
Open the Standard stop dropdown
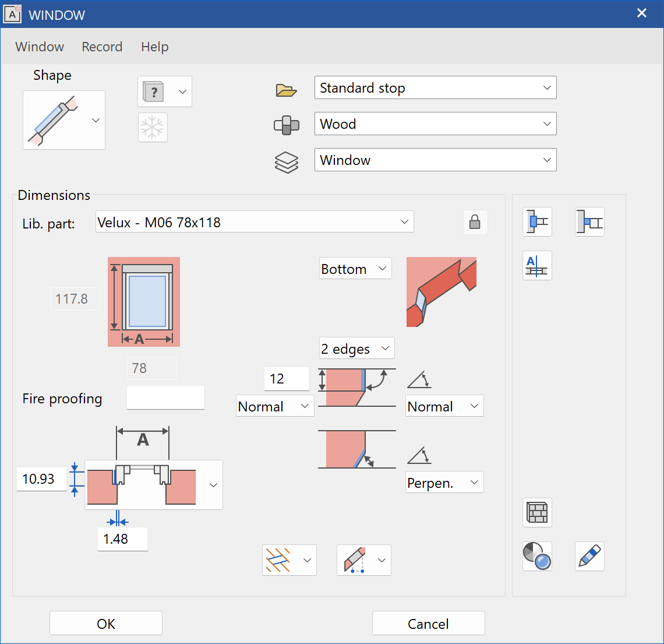435,87
